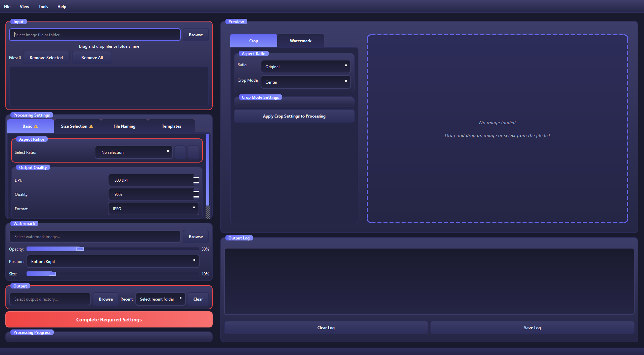
Task: Click the first small button beside Select Ratio
Action: click(x=180, y=152)
